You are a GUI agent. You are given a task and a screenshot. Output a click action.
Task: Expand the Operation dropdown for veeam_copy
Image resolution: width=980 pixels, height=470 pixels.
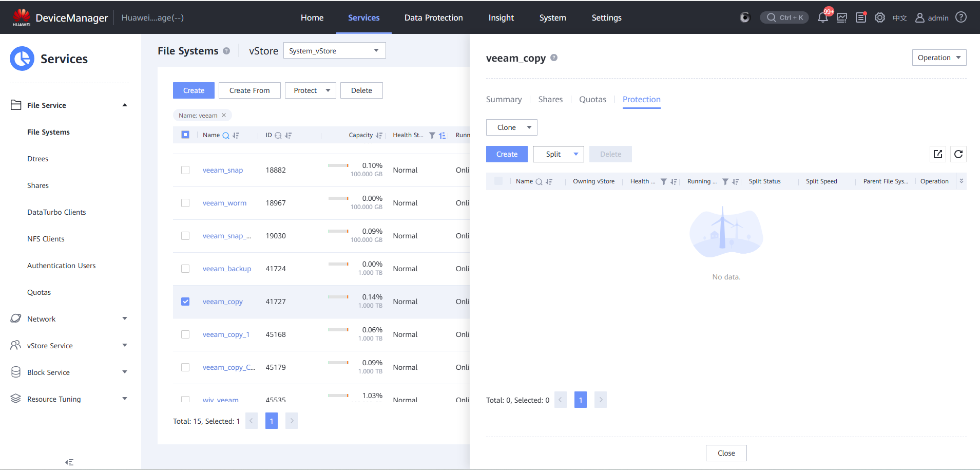[x=938, y=58]
